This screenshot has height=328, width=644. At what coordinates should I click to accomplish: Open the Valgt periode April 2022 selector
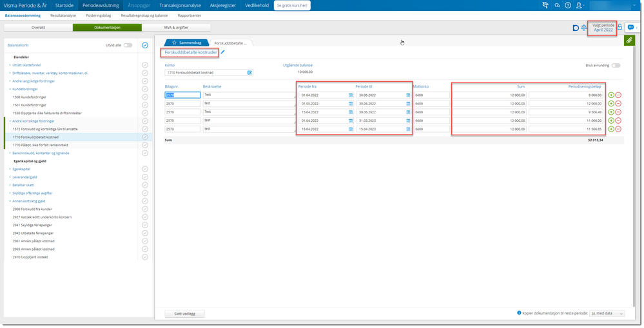pos(603,28)
